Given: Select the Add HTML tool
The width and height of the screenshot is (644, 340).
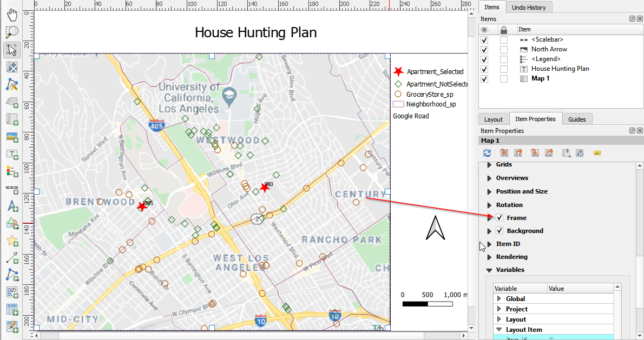Looking at the screenshot, I should (x=12, y=292).
